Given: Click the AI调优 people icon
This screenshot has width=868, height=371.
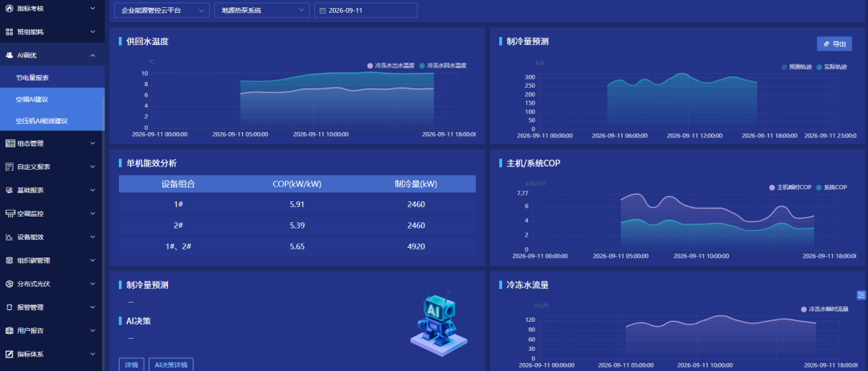Looking at the screenshot, I should [x=9, y=55].
